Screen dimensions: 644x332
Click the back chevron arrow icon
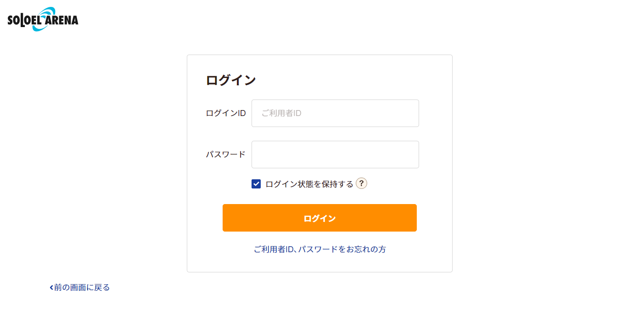click(x=51, y=288)
